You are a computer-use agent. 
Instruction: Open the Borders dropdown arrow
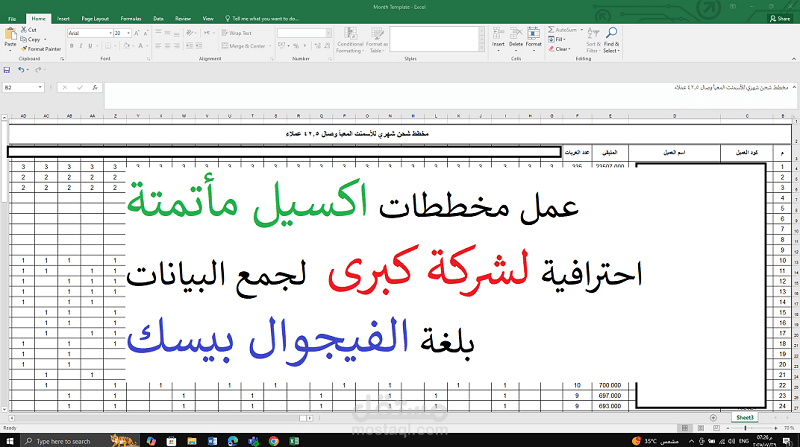tap(114, 46)
